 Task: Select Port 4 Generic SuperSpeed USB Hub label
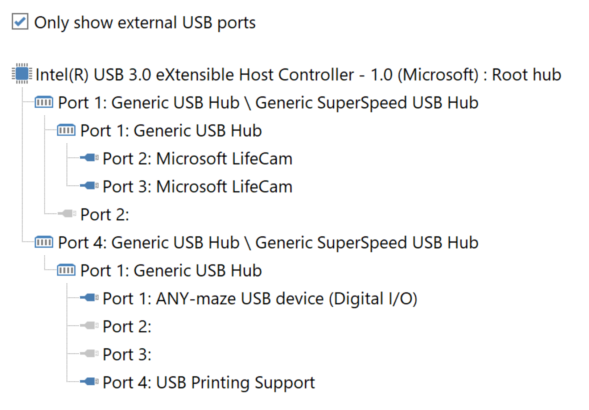268,242
